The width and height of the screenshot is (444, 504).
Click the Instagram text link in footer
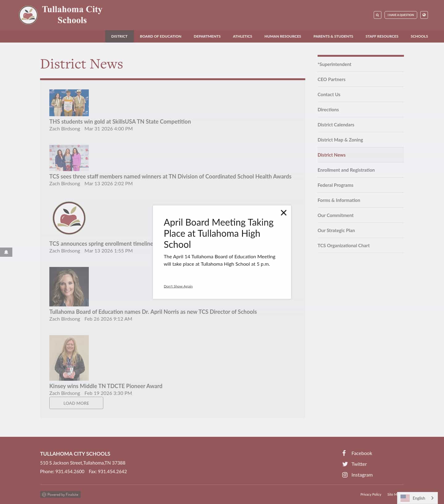coord(362,475)
